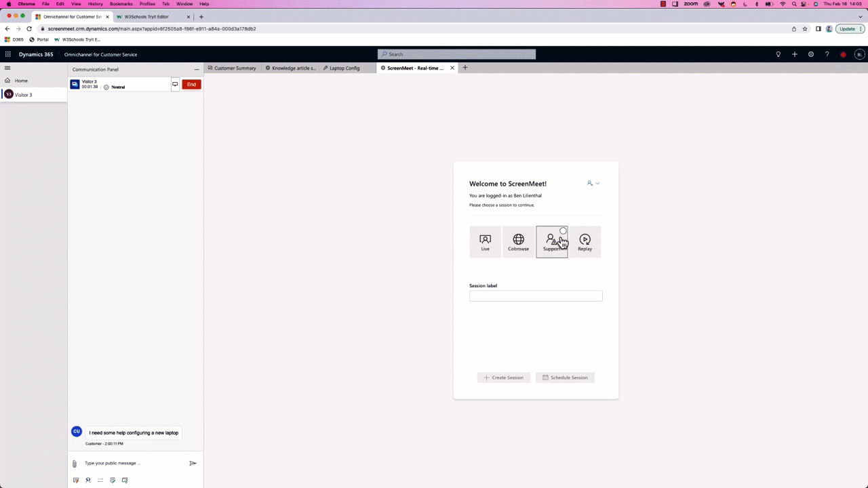The height and width of the screenshot is (488, 868).
Task: Share the page from the address bar
Action: click(x=794, y=28)
